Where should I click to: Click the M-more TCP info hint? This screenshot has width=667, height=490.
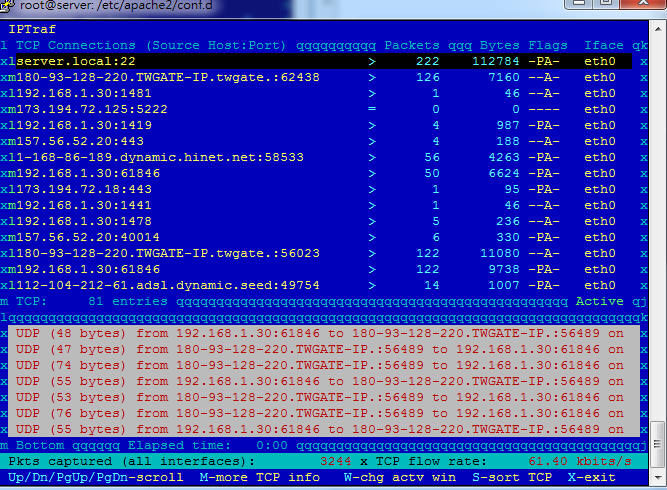(x=260, y=478)
